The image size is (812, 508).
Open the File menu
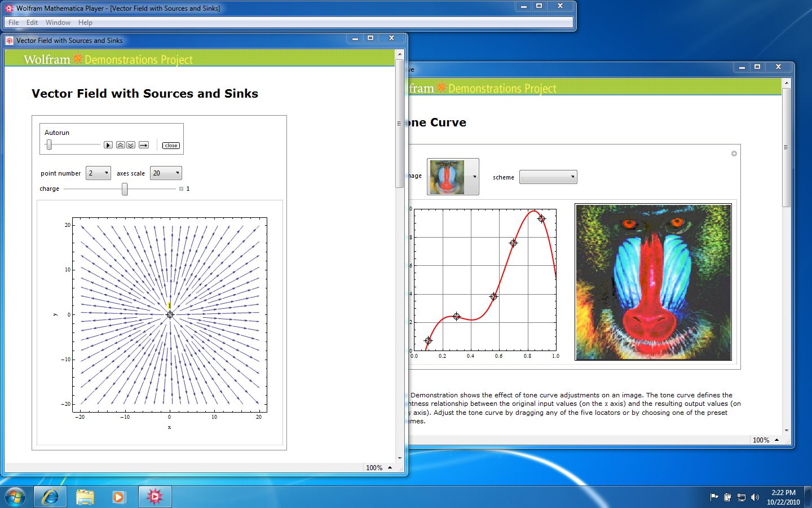point(14,23)
